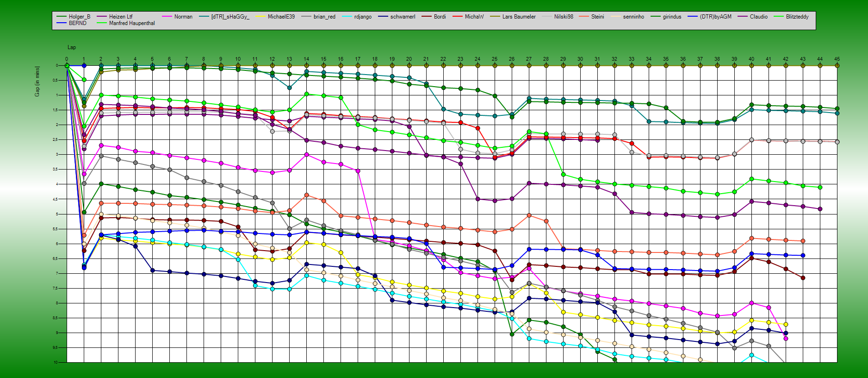Click lap number 24 on axis

pos(477,59)
